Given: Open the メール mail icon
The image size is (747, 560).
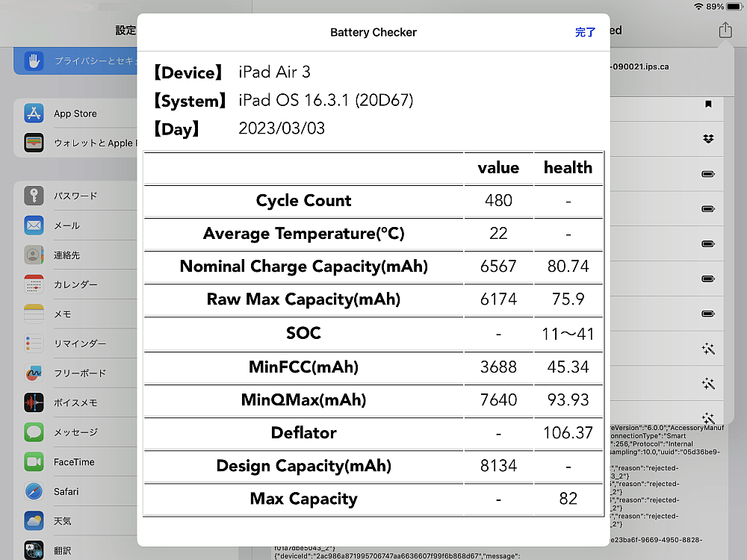Looking at the screenshot, I should (x=34, y=225).
